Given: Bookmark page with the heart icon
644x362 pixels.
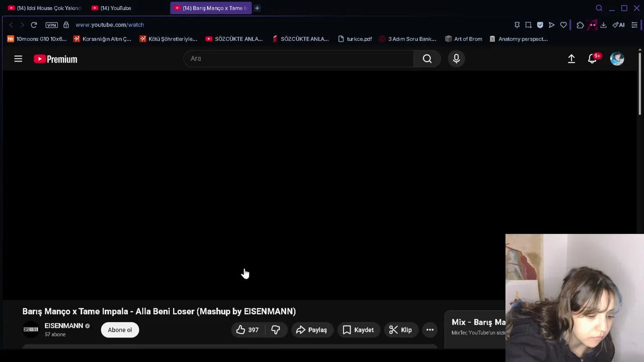Looking at the screenshot, I should pyautogui.click(x=563, y=25).
